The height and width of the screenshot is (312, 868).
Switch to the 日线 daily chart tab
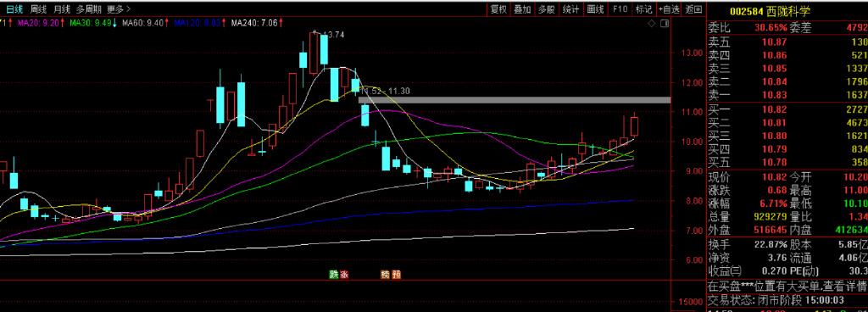tap(14, 8)
